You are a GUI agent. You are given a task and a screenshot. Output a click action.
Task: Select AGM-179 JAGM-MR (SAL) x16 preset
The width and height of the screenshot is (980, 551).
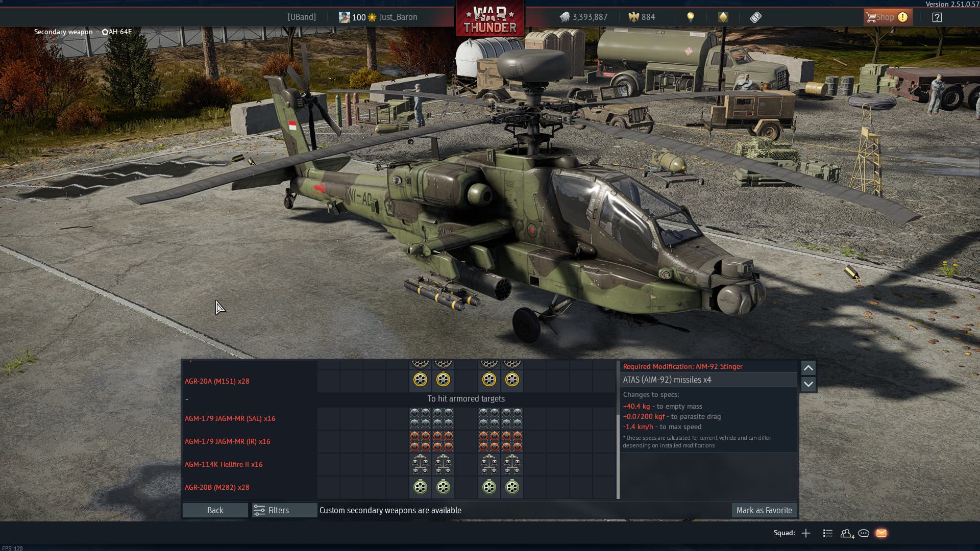(230, 418)
